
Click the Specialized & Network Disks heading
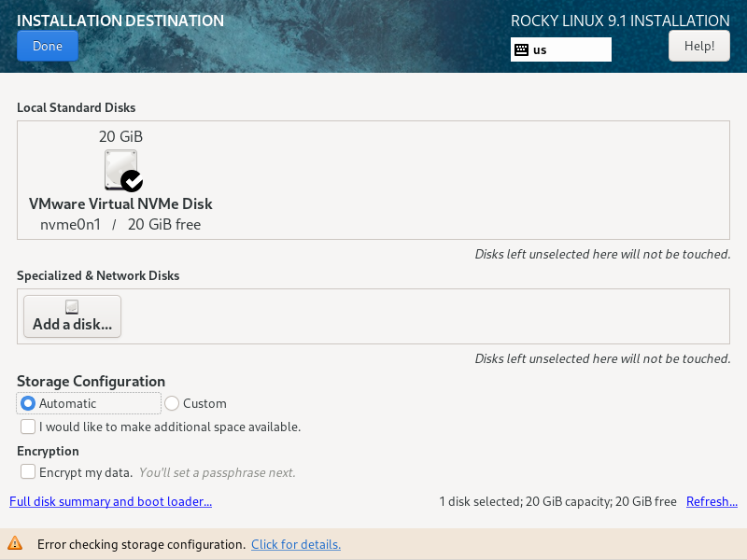click(98, 275)
